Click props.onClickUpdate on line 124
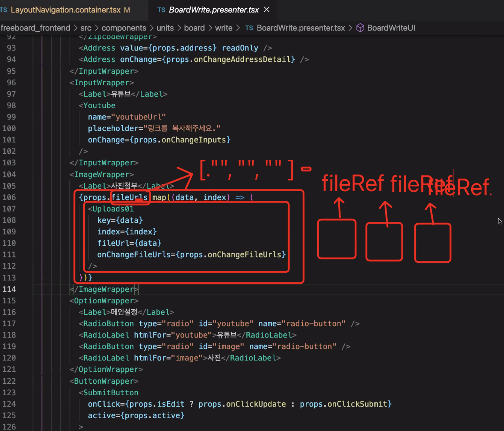Viewport: 504px width, 431px height. pyautogui.click(x=242, y=404)
